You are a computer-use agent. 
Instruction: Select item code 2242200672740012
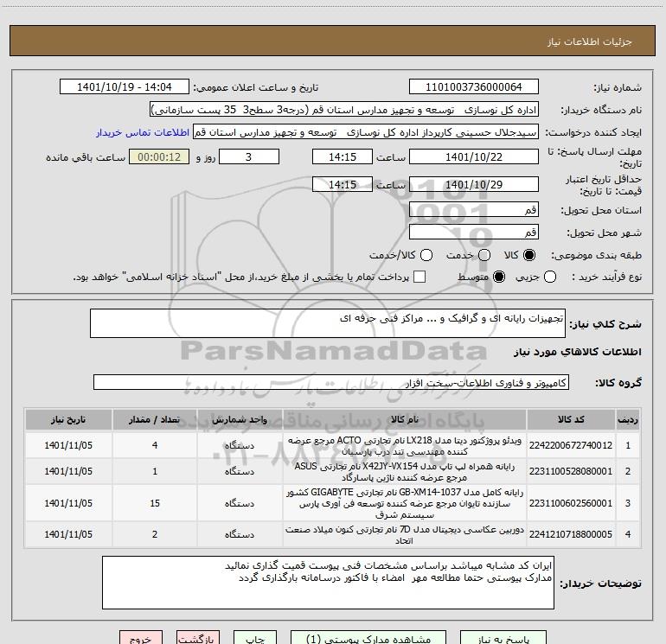pyautogui.click(x=571, y=445)
